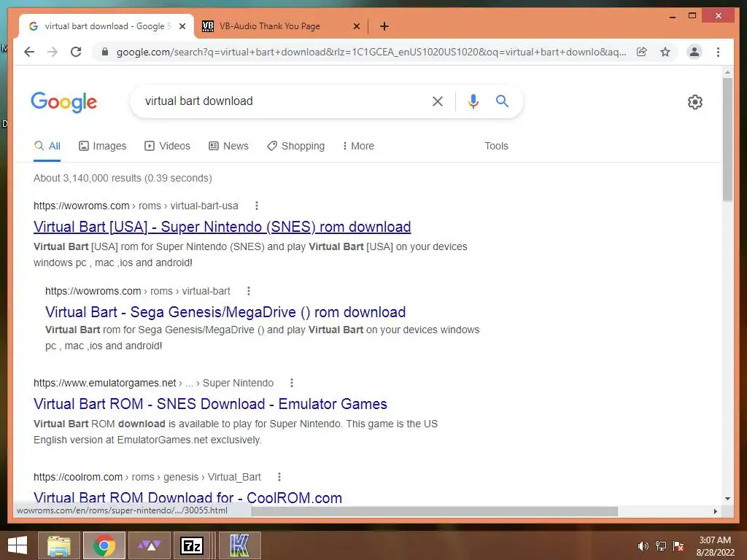
Task: Open Virtual Bart ROM Emulator Games link
Action: pyautogui.click(x=210, y=404)
